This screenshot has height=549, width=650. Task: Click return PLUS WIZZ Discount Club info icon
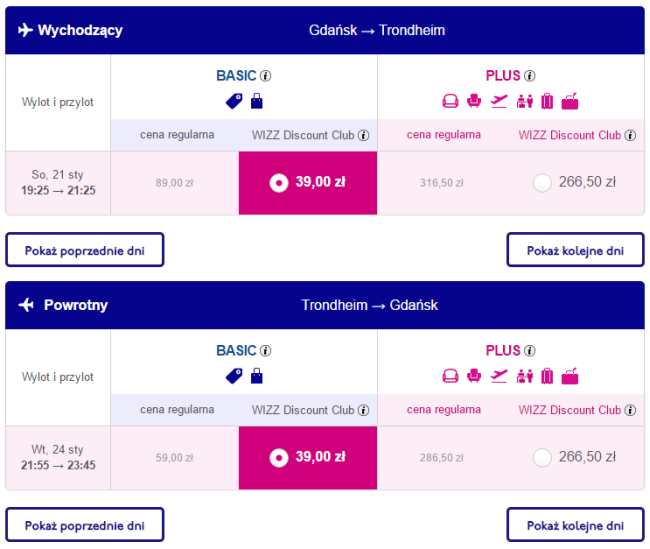(x=630, y=411)
